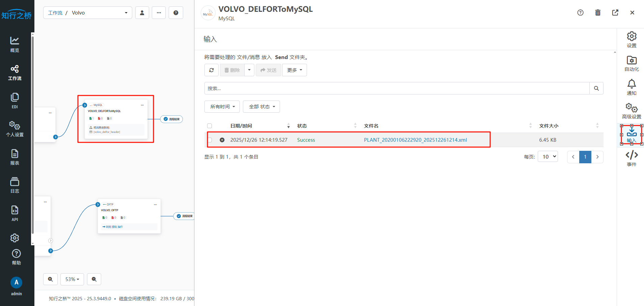The width and height of the screenshot is (644, 306).
Task: Click the 自动化 automation panel icon
Action: tap(631, 63)
